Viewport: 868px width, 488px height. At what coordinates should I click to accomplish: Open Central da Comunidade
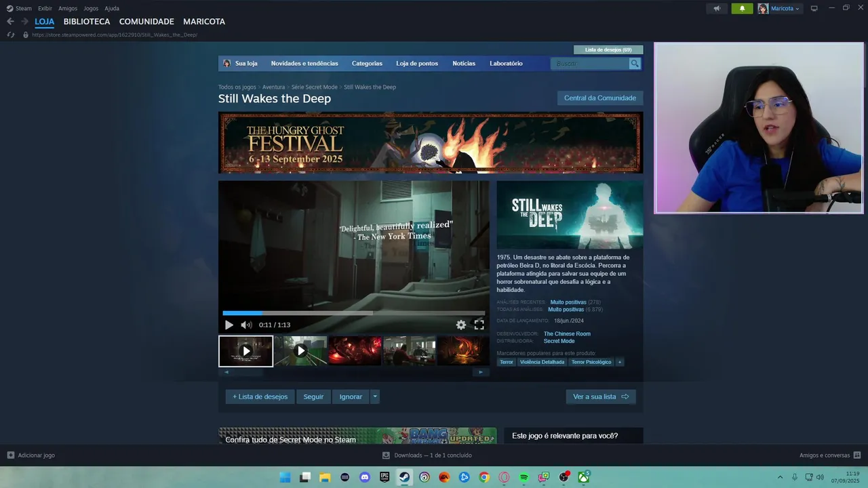pyautogui.click(x=600, y=98)
